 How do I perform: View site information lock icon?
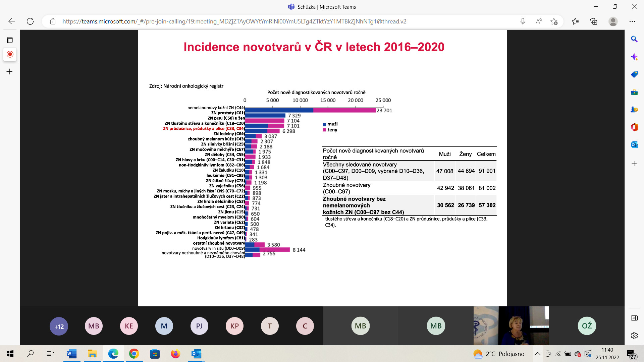coord(53,21)
